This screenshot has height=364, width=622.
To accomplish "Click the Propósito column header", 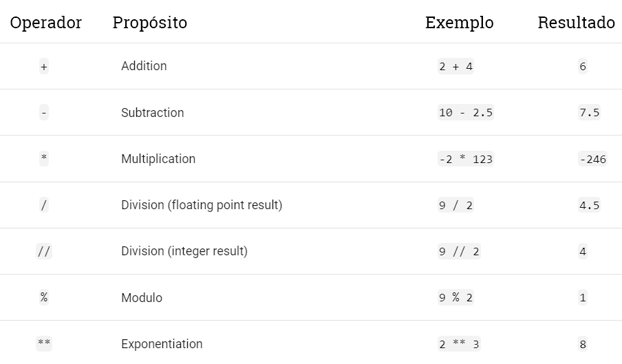I will click(x=149, y=23).
